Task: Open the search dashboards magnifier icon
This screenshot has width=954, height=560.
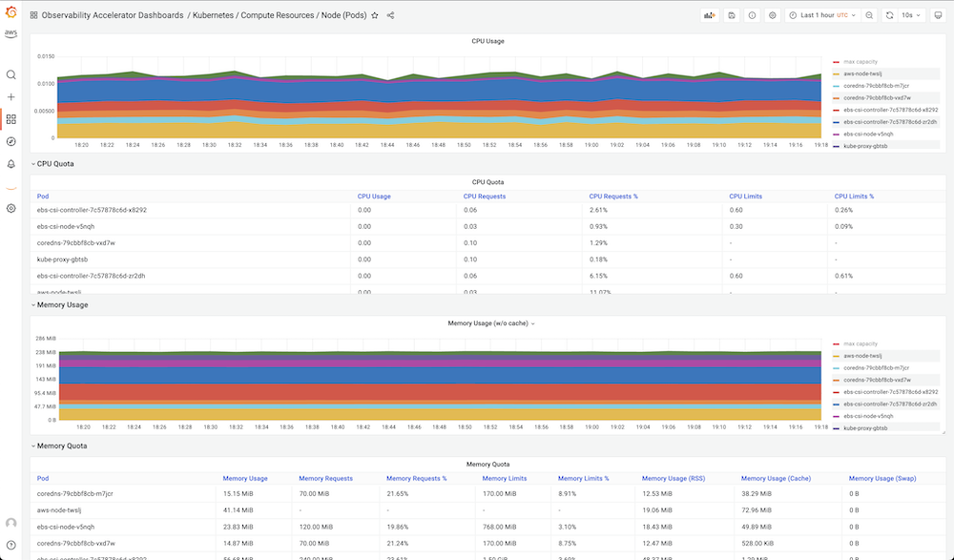Action: pyautogui.click(x=10, y=74)
